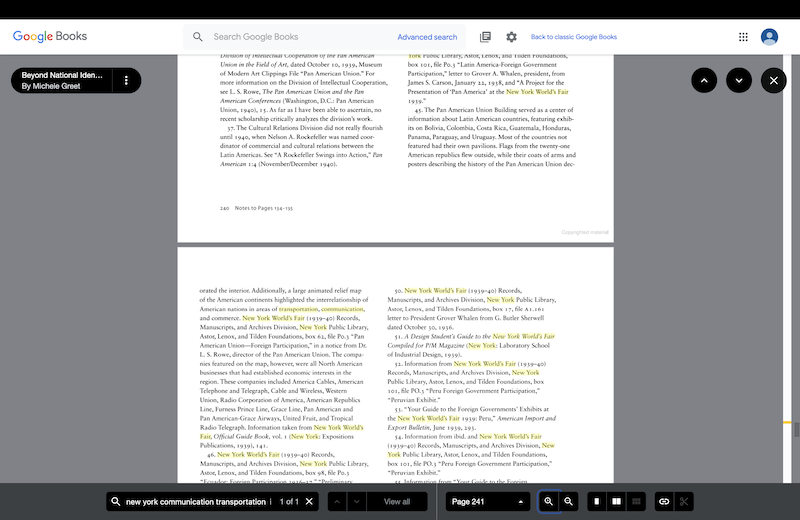
Task: Click Back to classic Google Books
Action: 573,37
